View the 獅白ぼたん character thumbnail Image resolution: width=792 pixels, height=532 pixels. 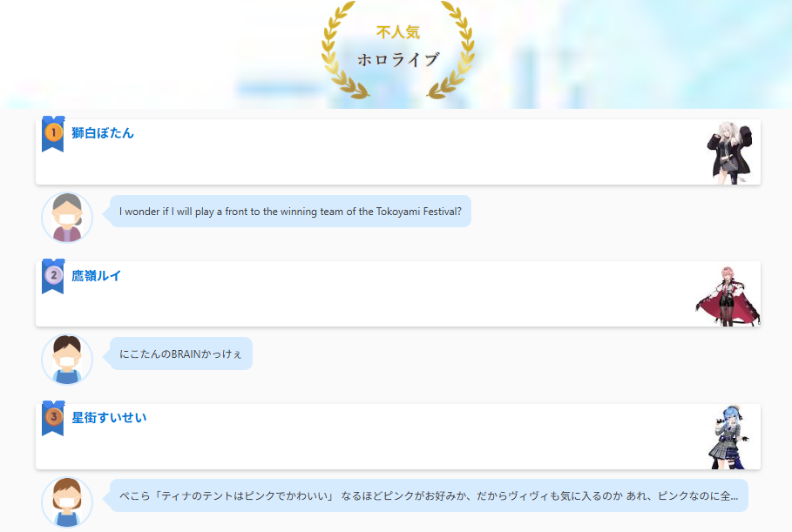tap(729, 152)
